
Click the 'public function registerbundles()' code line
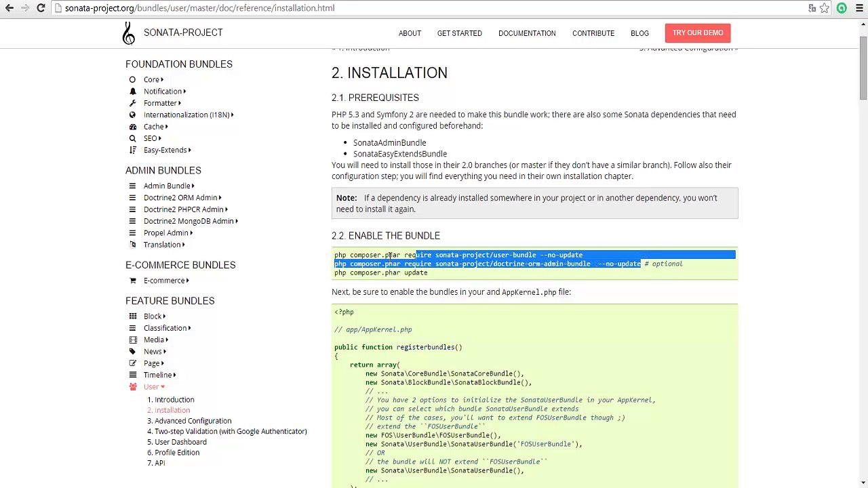point(398,347)
